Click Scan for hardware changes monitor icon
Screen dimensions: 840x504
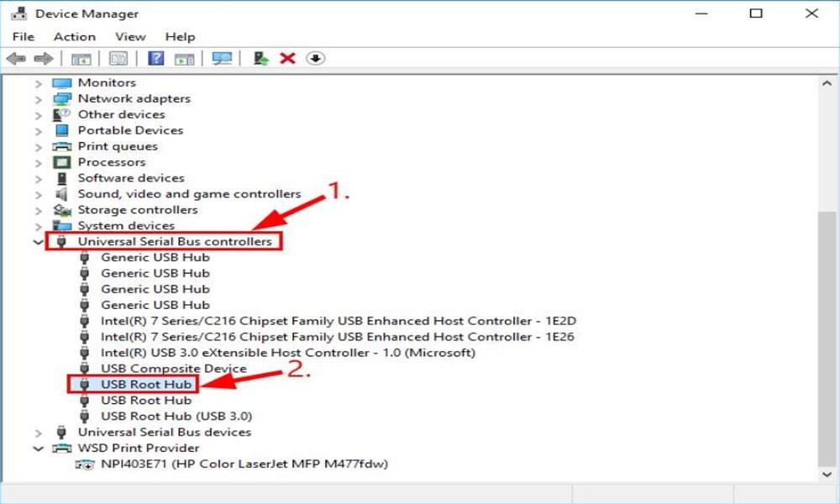(x=222, y=58)
